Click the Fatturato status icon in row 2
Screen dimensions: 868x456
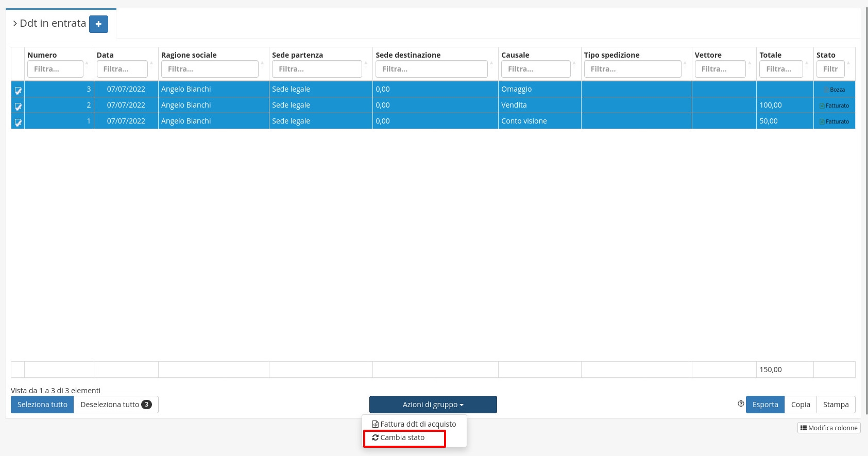[x=822, y=106]
